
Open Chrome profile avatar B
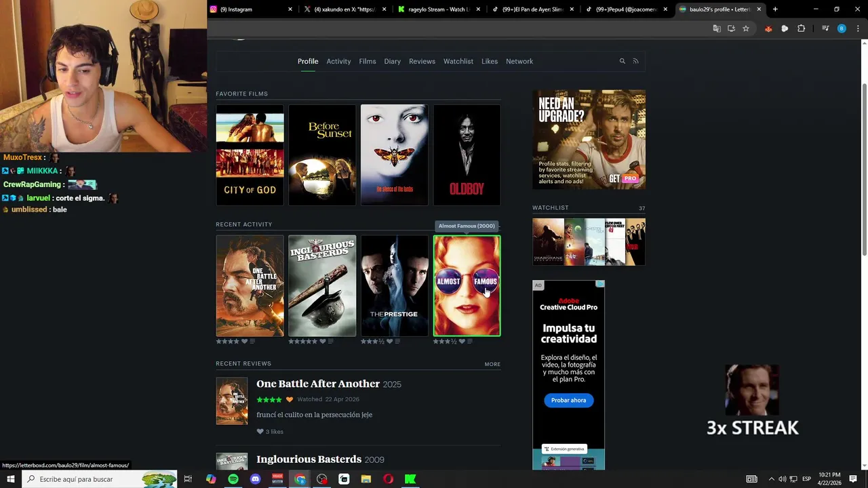coord(842,28)
